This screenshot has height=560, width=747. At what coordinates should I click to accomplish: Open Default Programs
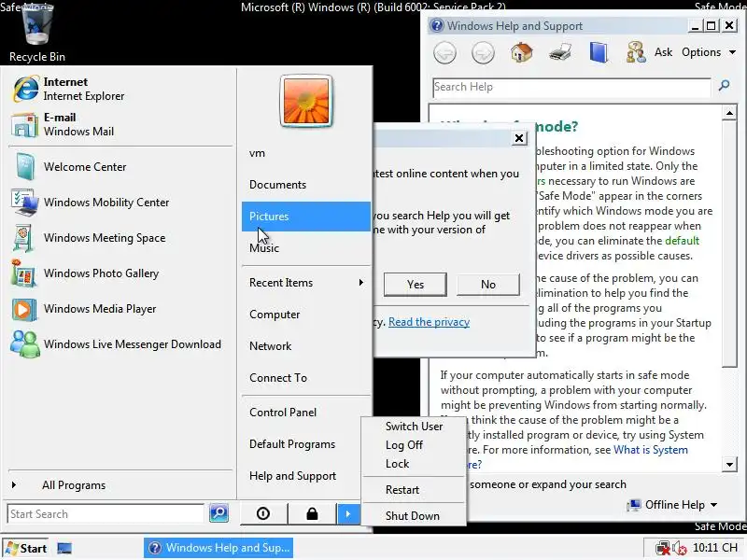306,444
